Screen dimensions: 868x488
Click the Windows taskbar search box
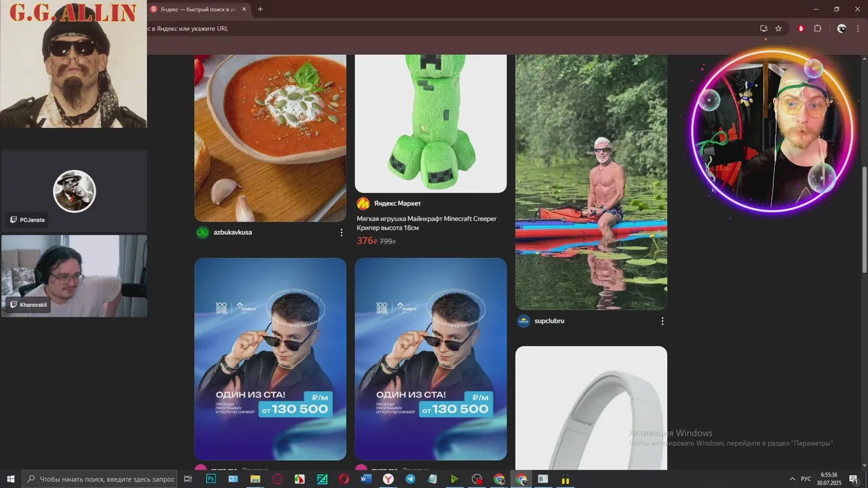[100, 479]
